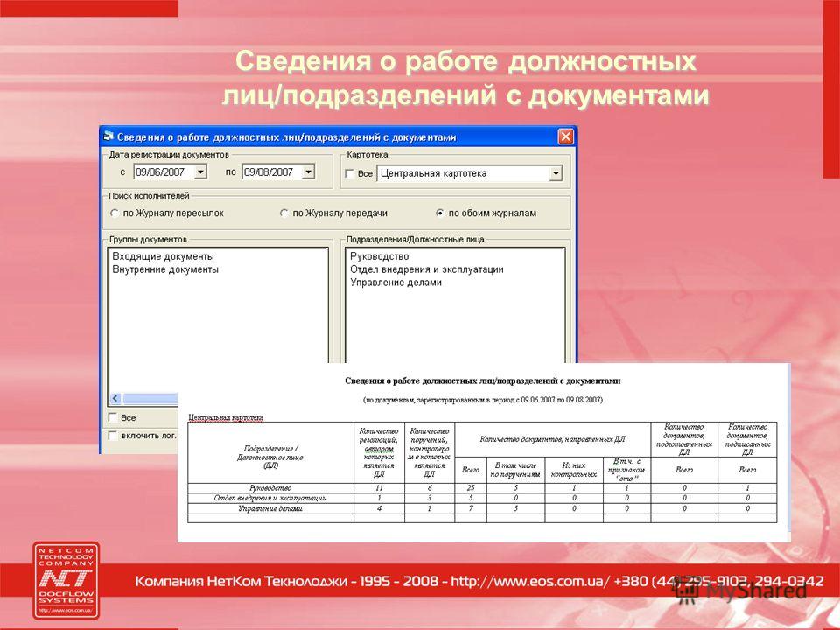The height and width of the screenshot is (630, 840).
Task: Open the end date 09/08/2007 dropdown arrow
Action: 309,171
